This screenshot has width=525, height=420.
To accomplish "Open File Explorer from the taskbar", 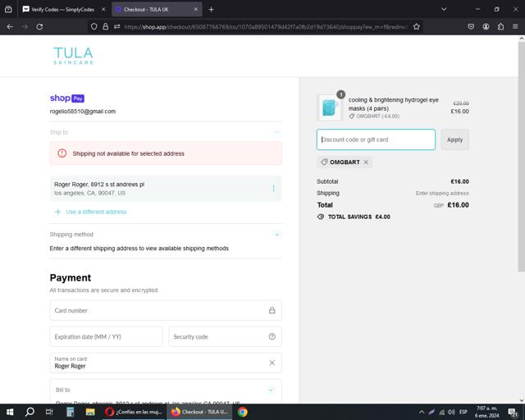I will click(90, 412).
